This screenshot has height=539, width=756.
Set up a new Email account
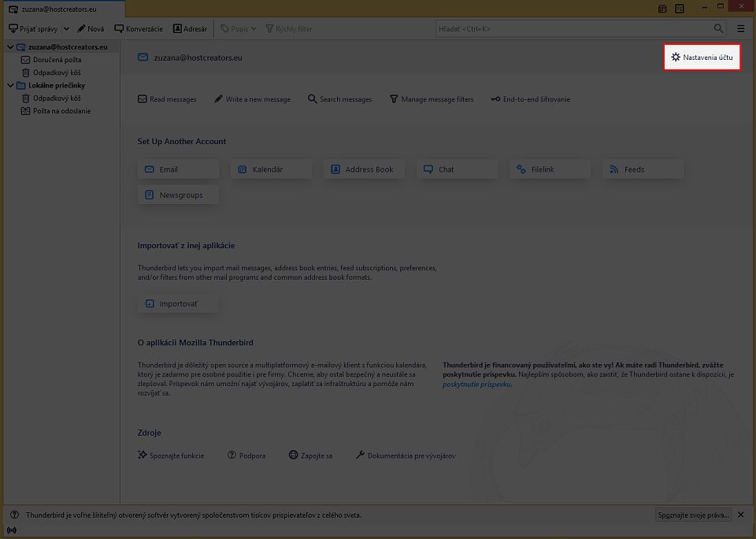pos(179,169)
